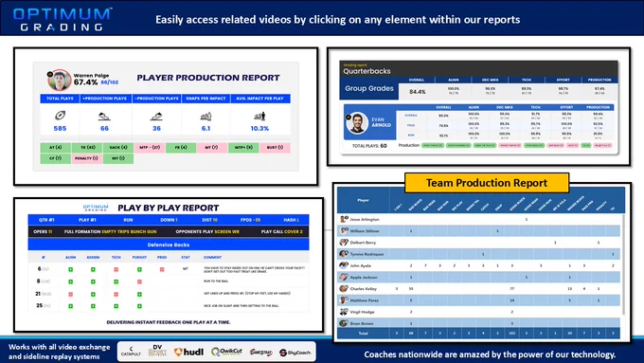Screen dimensions: 644x363
Task: Click player #25 green PURSUIT grade mark
Action: pos(139,306)
